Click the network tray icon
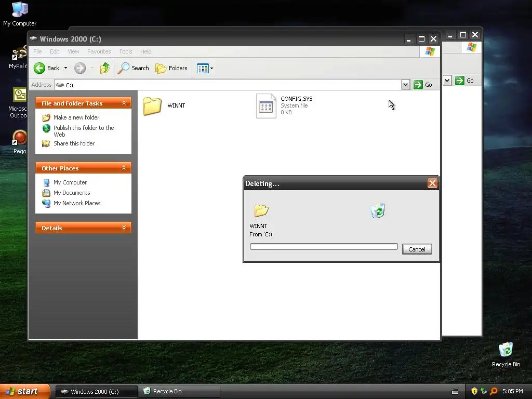The height and width of the screenshot is (399, 532). (484, 391)
